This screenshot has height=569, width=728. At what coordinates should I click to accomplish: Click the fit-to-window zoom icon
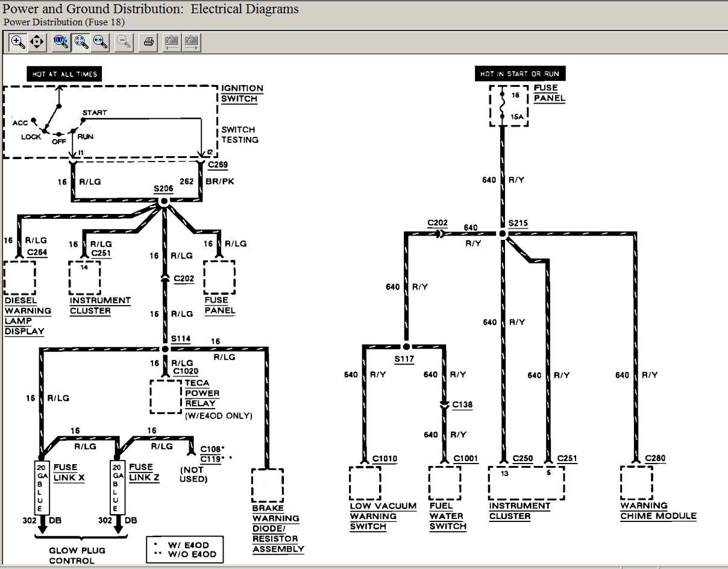[x=81, y=42]
